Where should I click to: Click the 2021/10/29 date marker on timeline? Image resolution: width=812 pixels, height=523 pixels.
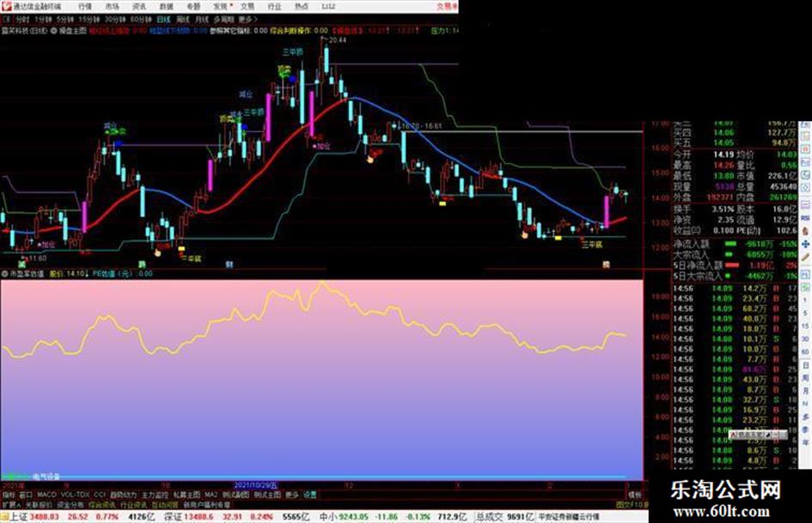[x=256, y=486]
